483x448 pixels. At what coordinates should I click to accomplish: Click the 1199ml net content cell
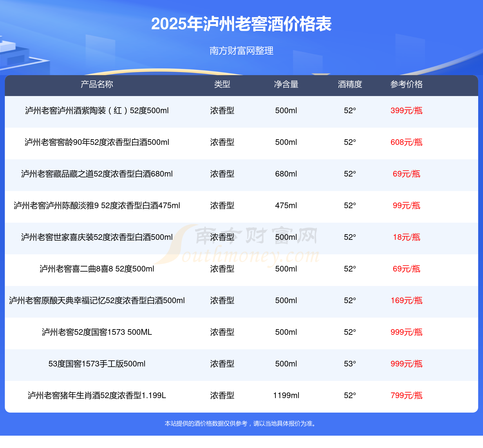click(x=286, y=395)
